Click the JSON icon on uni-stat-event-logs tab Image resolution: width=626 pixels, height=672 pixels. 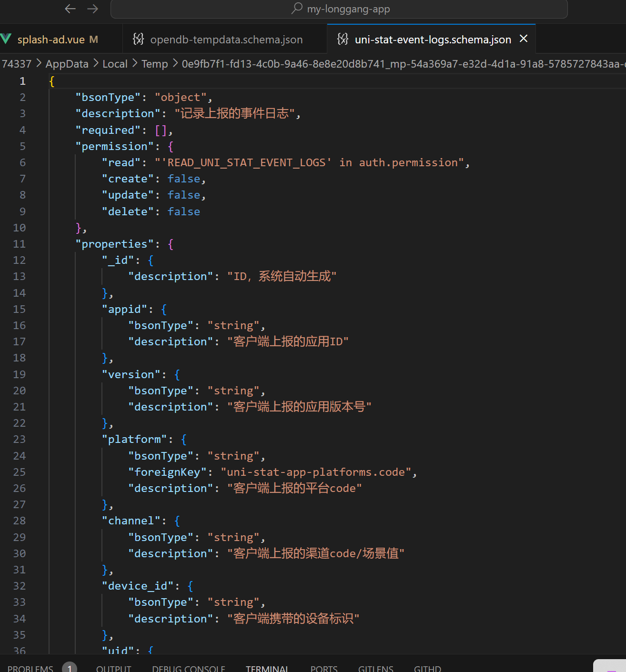[343, 39]
